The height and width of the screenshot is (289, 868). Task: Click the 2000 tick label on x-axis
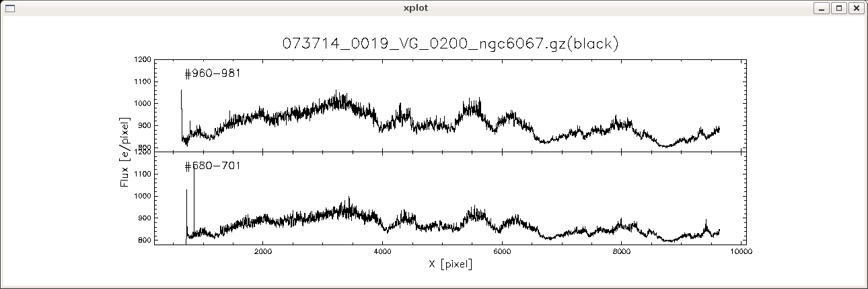click(x=262, y=252)
